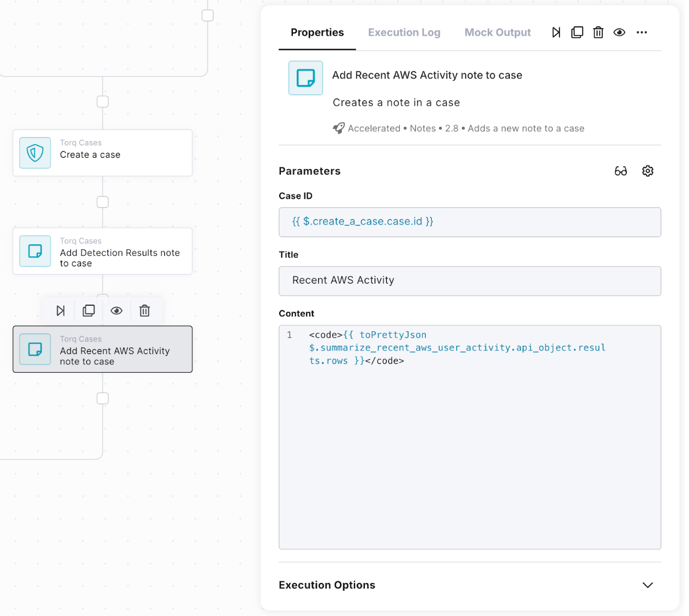Delete step from canvas floating toolbar
Viewport: 689px width, 616px height.
pyautogui.click(x=145, y=311)
